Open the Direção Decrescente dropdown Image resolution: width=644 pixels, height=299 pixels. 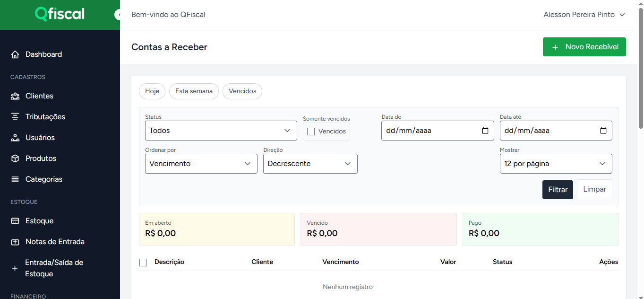(x=310, y=164)
